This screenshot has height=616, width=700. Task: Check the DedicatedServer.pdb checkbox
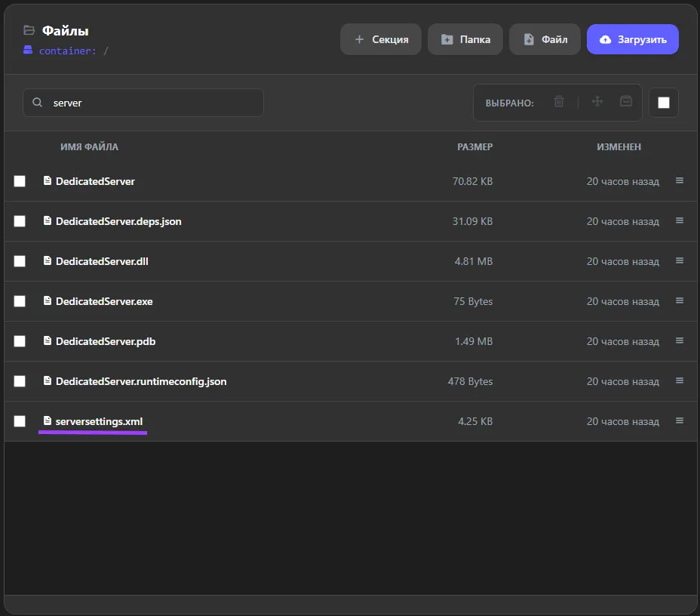click(20, 341)
